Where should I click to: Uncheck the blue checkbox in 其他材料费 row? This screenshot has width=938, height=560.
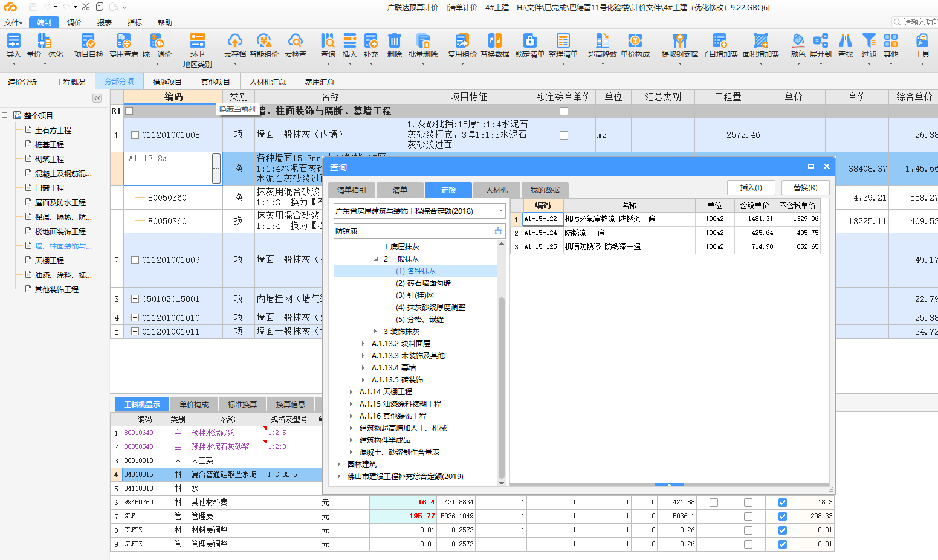point(783,503)
